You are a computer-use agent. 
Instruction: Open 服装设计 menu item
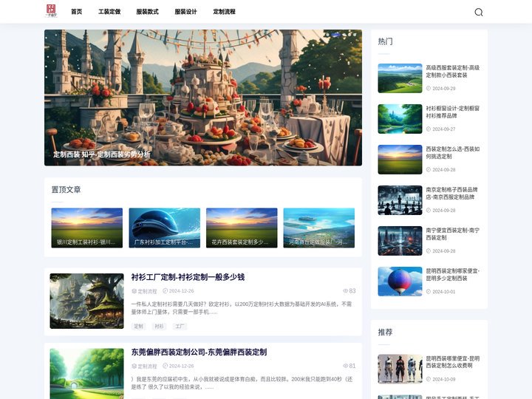[x=185, y=12]
